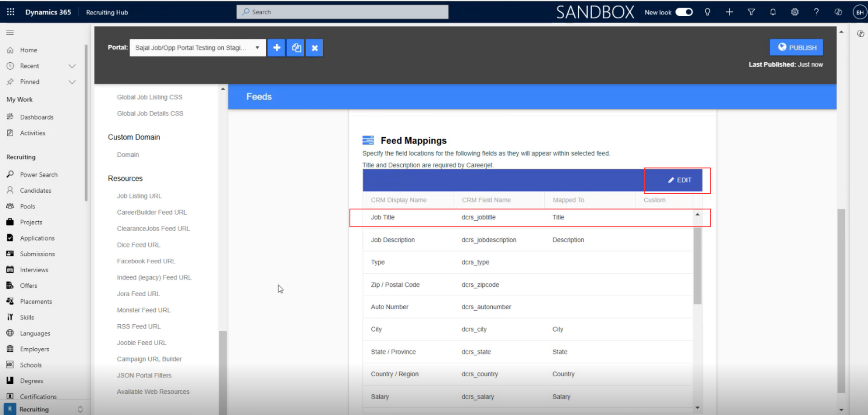Select the dcrs_jobdescription field cell
Viewport: 868px width, 415px height.
(x=489, y=240)
